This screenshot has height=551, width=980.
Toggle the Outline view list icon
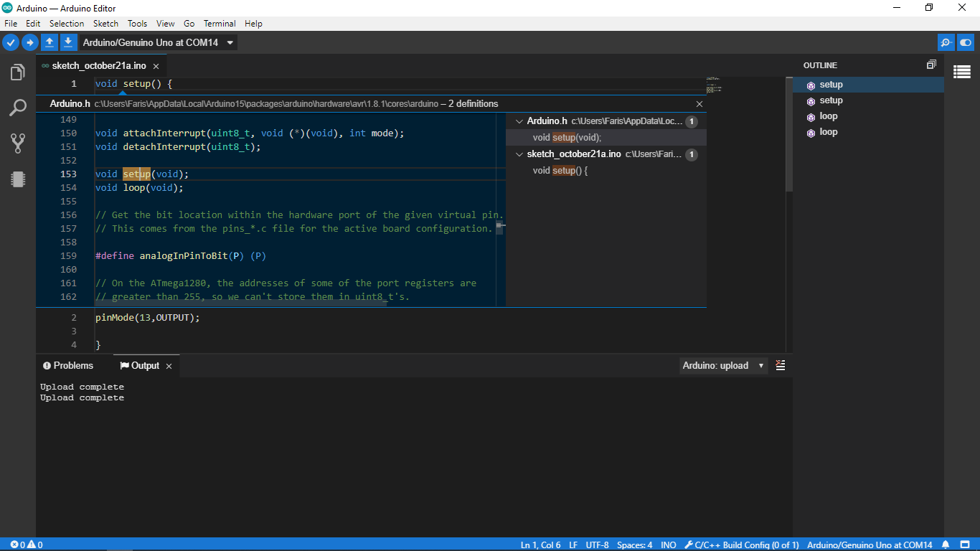pos(962,72)
